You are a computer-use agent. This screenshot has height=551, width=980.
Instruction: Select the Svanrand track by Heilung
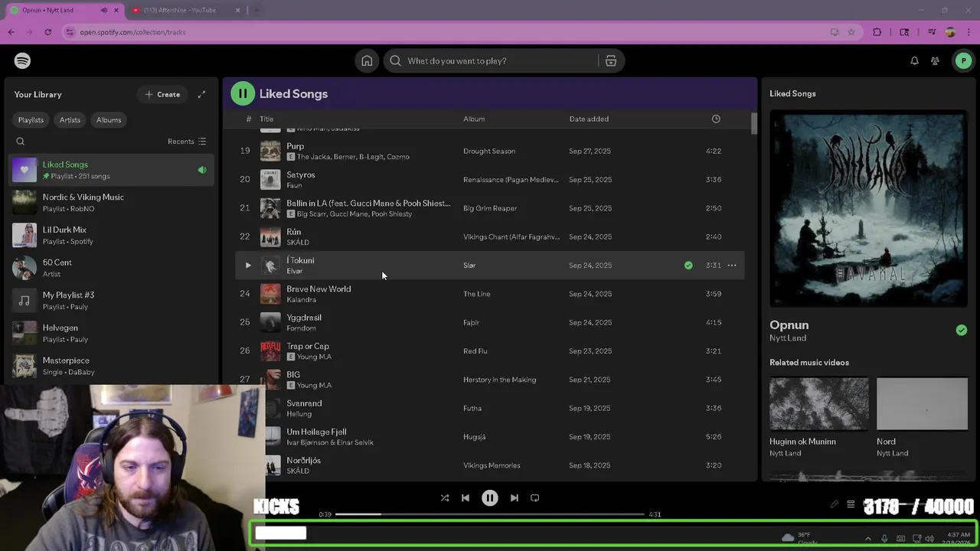(490, 408)
